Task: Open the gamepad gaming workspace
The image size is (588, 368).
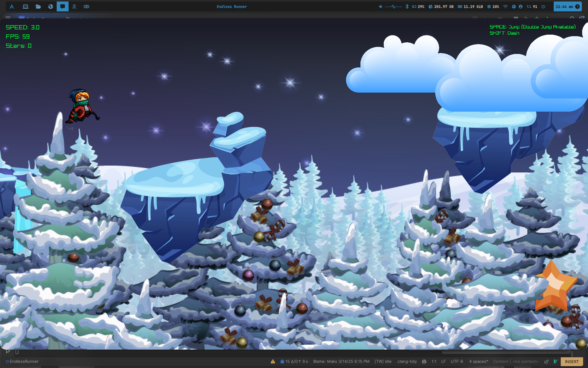Action: click(x=86, y=6)
